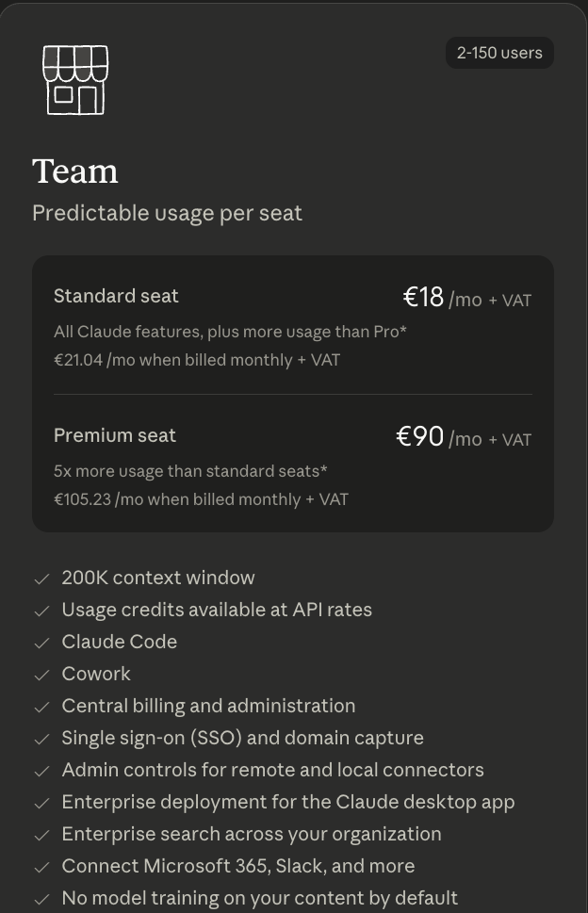Click checkmark beside Central billing and administration
This screenshot has height=913, width=588.
(41, 707)
